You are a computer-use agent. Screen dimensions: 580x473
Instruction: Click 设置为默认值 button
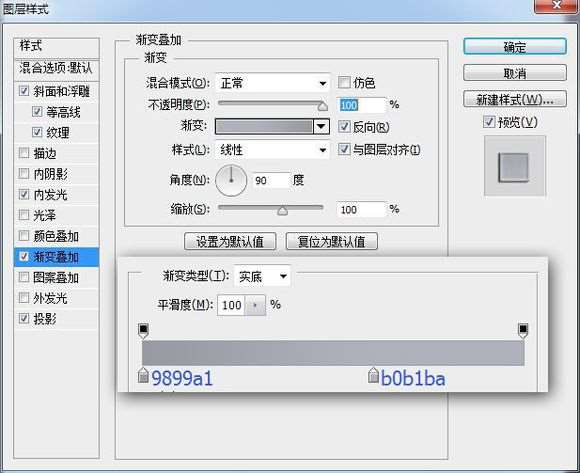click(230, 241)
